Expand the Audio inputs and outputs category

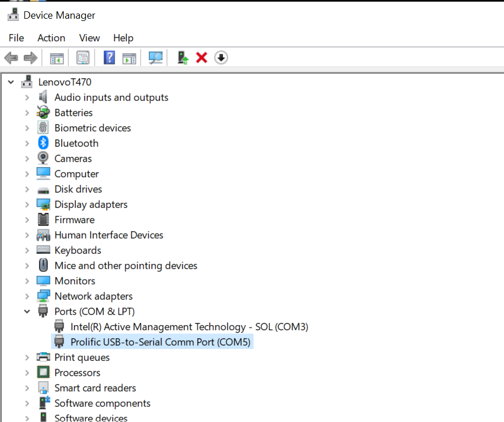27,97
